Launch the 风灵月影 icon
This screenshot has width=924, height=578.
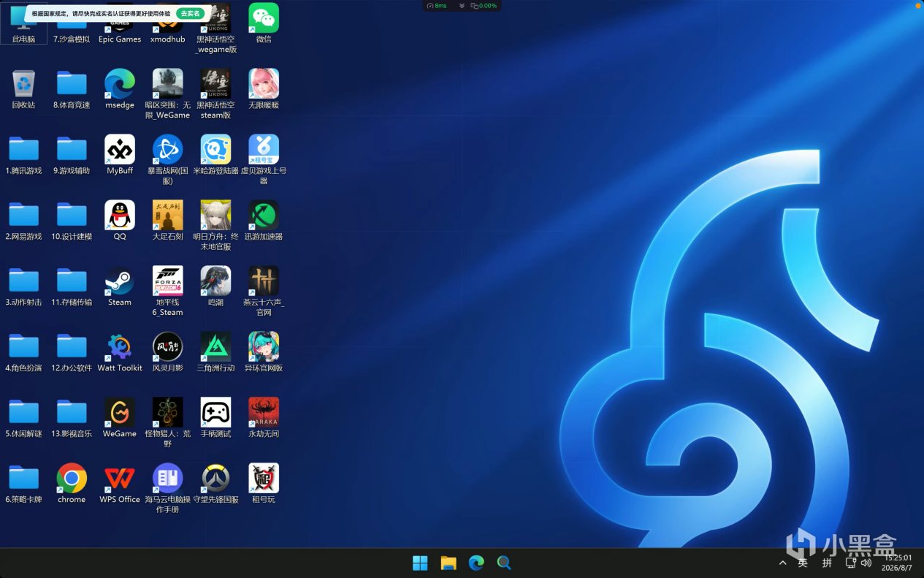[x=168, y=347]
